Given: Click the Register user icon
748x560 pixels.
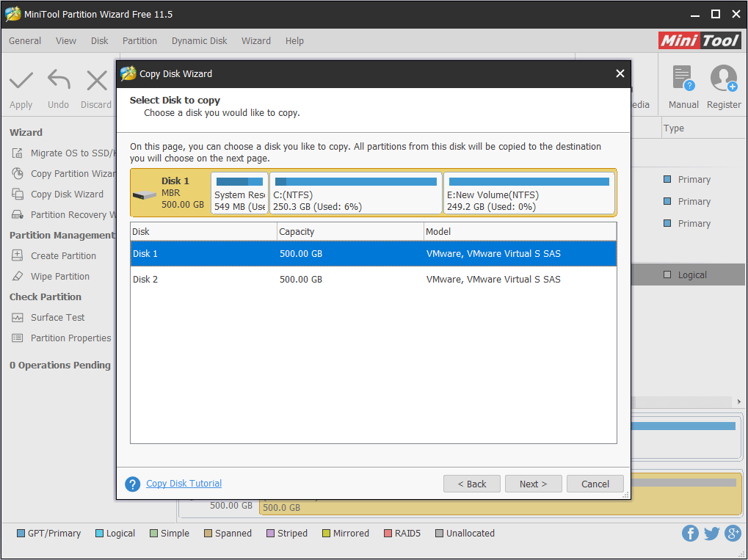Looking at the screenshot, I should pos(724,79).
